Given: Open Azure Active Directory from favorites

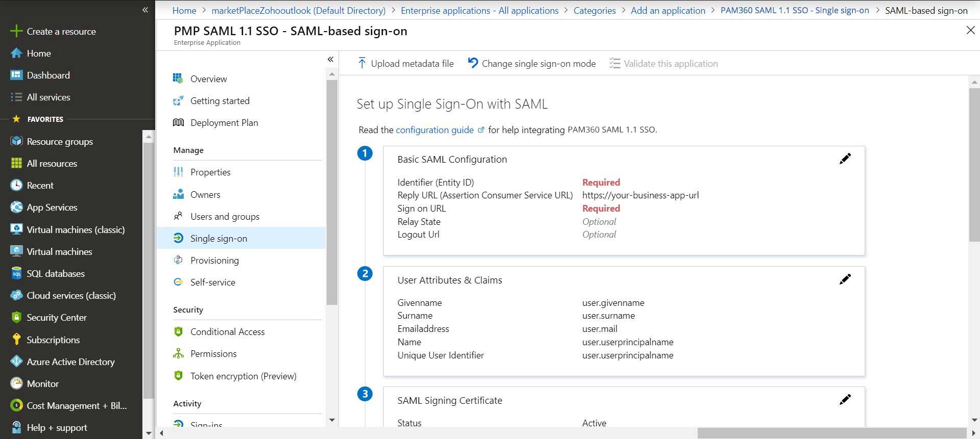Looking at the screenshot, I should click(x=70, y=361).
